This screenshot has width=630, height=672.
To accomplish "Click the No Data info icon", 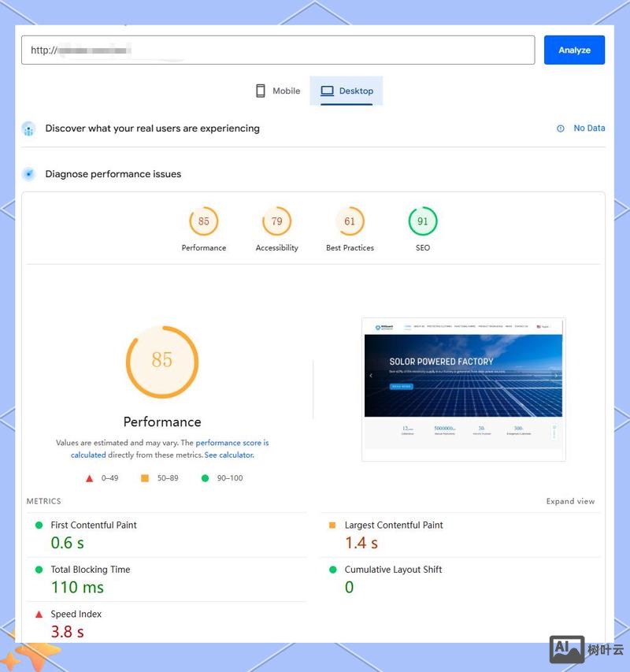I will pyautogui.click(x=561, y=128).
